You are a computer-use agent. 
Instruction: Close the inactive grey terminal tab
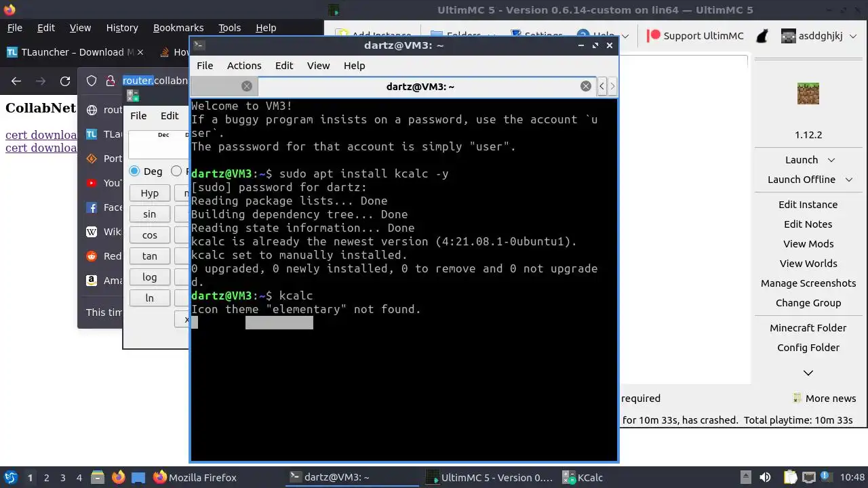tap(247, 86)
